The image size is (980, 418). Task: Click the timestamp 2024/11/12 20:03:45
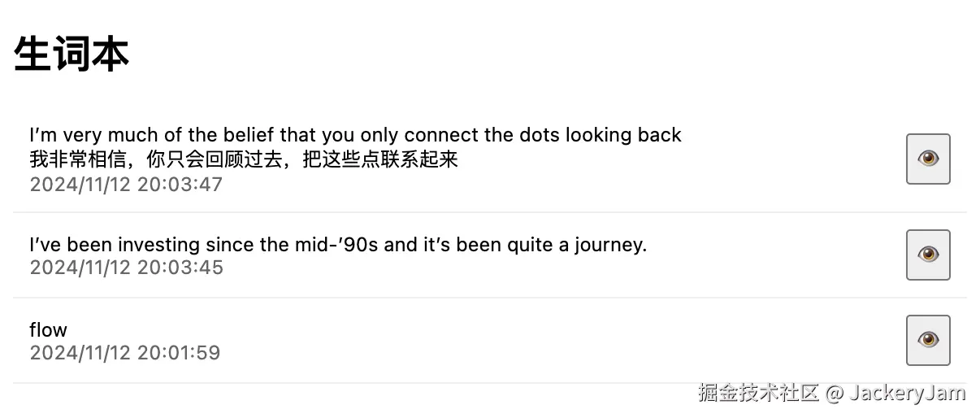(126, 268)
